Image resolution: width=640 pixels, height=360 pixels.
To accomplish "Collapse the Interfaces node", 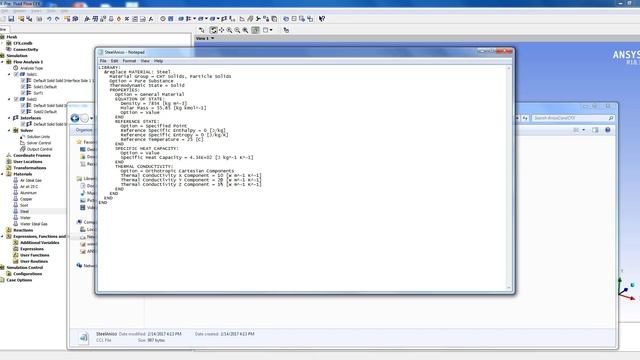I will (x=9, y=118).
